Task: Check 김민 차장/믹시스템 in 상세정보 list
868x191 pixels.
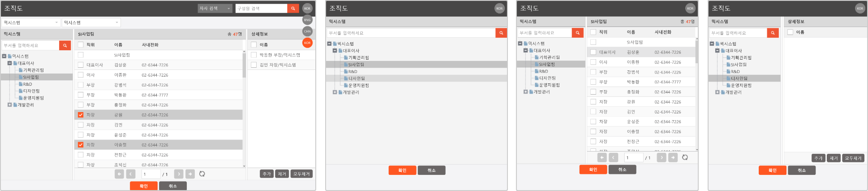Action: pos(254,65)
